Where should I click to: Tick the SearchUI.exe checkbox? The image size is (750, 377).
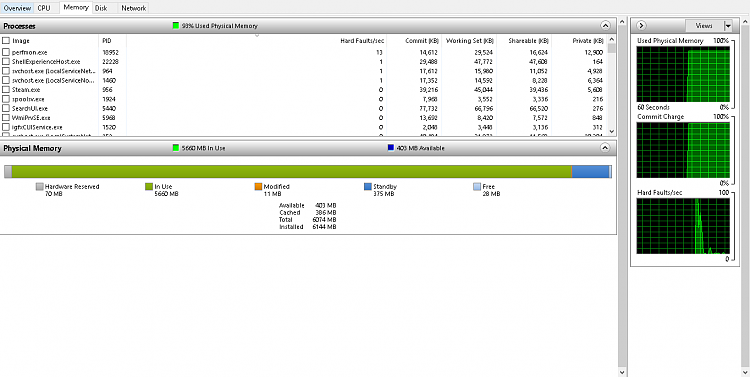(x=6, y=108)
